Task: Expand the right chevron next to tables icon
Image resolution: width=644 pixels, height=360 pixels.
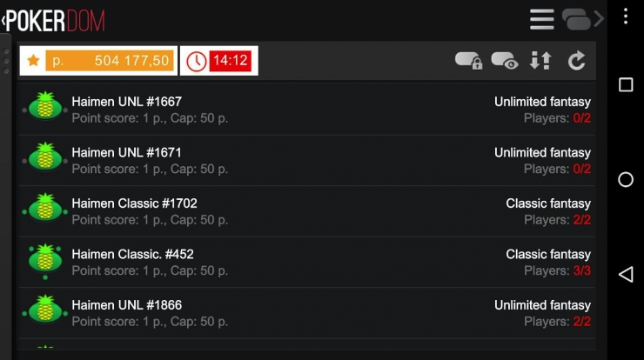Action: [x=599, y=19]
